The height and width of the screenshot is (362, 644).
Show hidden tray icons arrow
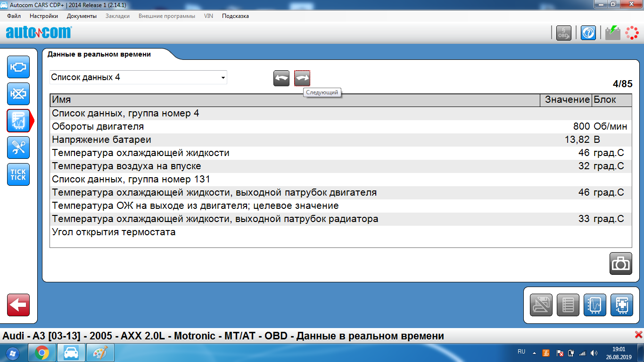tap(534, 353)
